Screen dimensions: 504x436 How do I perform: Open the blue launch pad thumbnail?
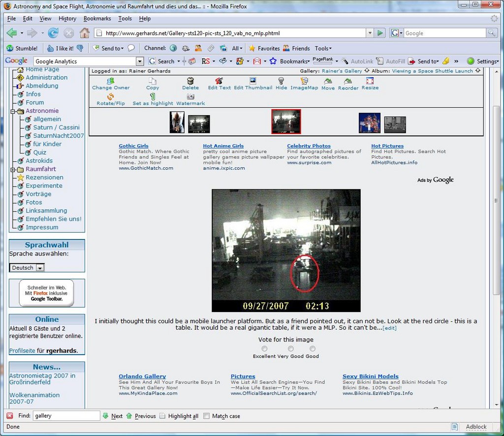click(369, 123)
